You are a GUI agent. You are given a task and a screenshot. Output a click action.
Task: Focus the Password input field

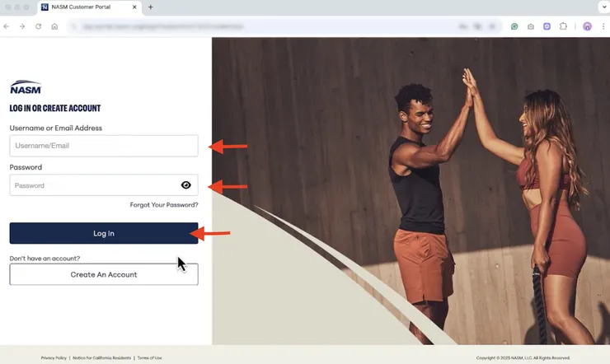coord(104,185)
